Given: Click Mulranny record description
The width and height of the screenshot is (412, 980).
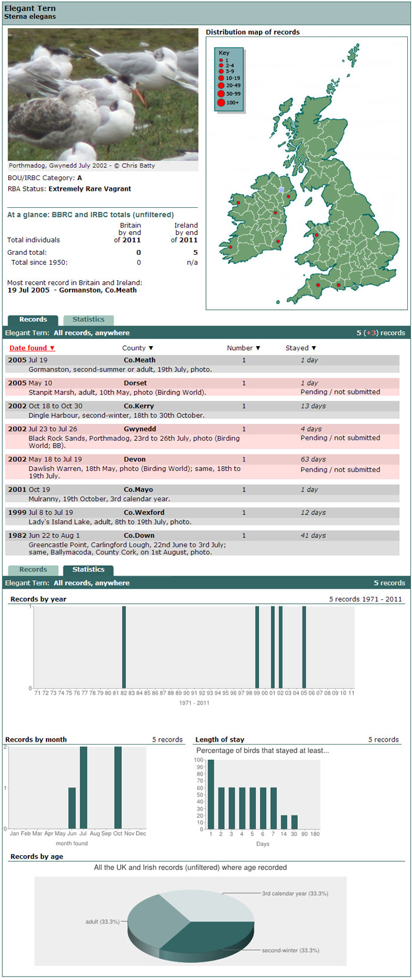Looking at the screenshot, I should [99, 499].
